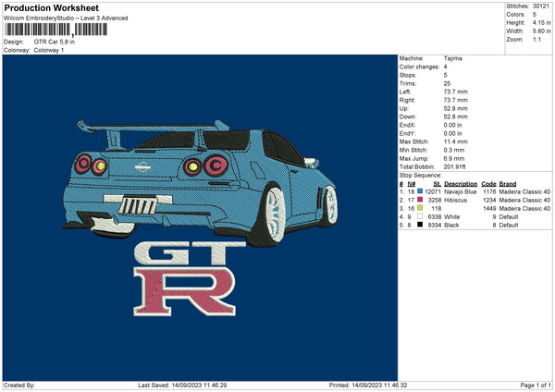Click stitch count '6338' in row 4
The height and width of the screenshot is (392, 555).
tap(435, 217)
